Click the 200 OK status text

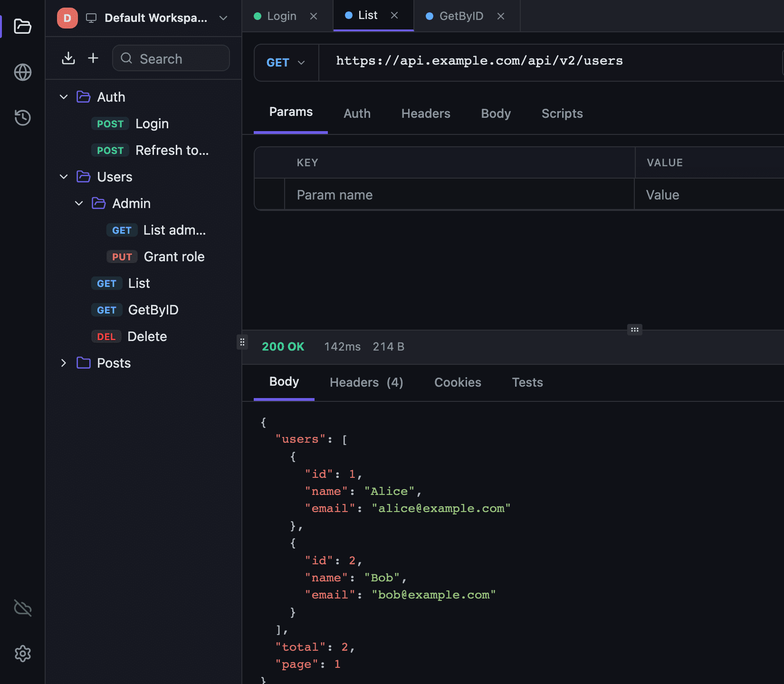coord(283,347)
